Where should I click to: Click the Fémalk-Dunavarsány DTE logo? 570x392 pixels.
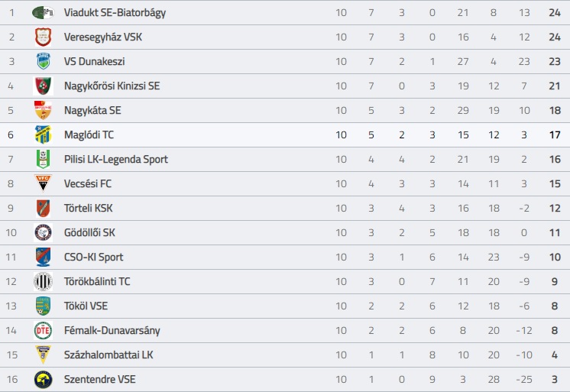pyautogui.click(x=43, y=331)
